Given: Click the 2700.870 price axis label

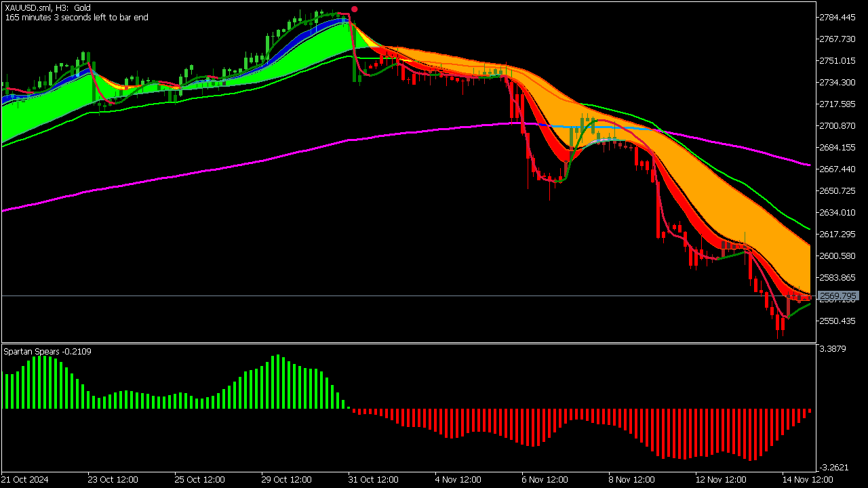Looking at the screenshot, I should pyautogui.click(x=838, y=125).
